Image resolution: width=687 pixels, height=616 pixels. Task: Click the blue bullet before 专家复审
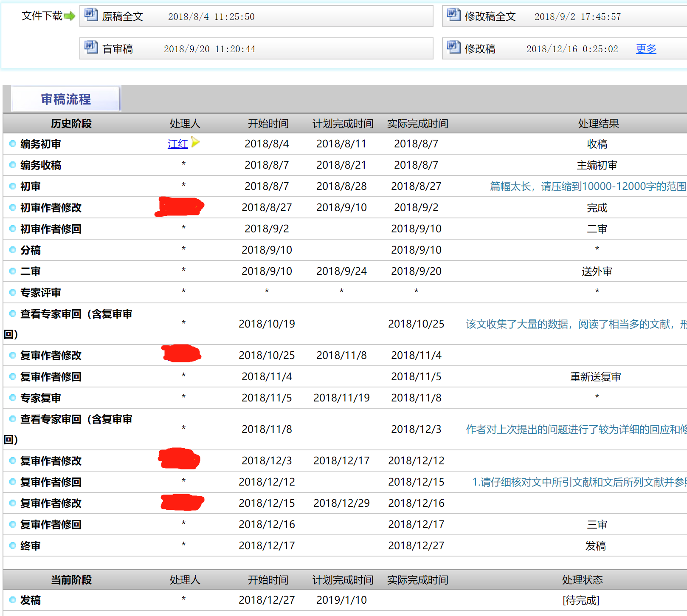13,398
